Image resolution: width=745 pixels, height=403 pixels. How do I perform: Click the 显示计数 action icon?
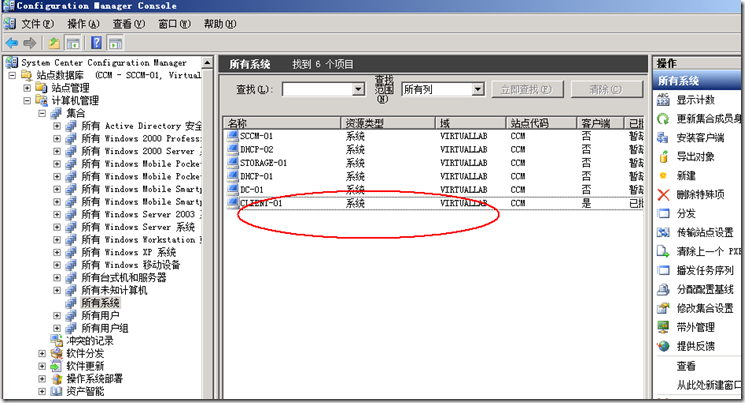(663, 100)
